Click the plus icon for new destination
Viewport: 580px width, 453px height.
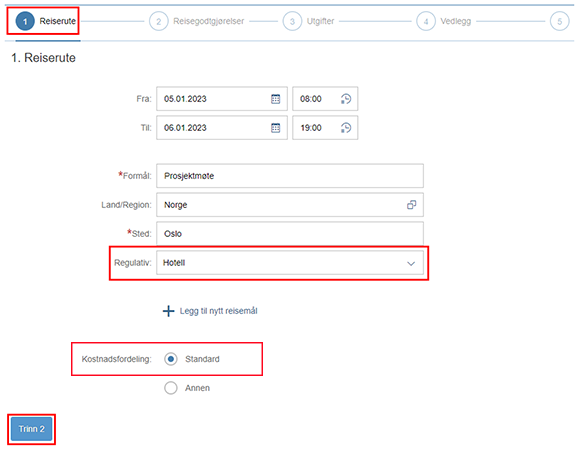pos(168,311)
